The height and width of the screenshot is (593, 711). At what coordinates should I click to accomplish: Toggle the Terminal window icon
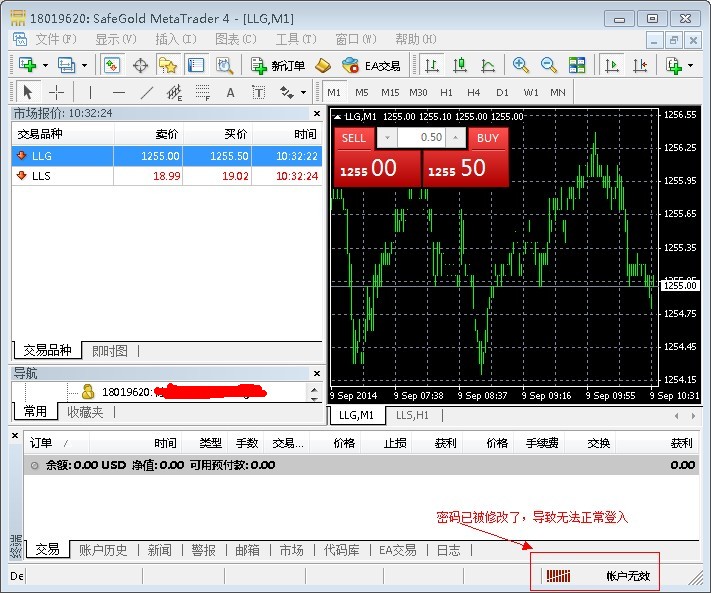(196, 65)
